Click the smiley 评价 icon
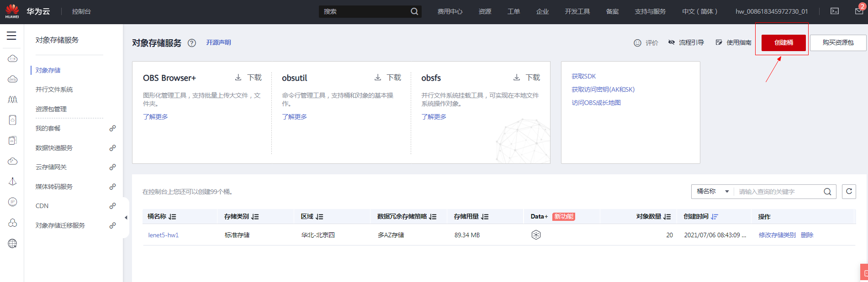The image size is (868, 282). coord(637,43)
